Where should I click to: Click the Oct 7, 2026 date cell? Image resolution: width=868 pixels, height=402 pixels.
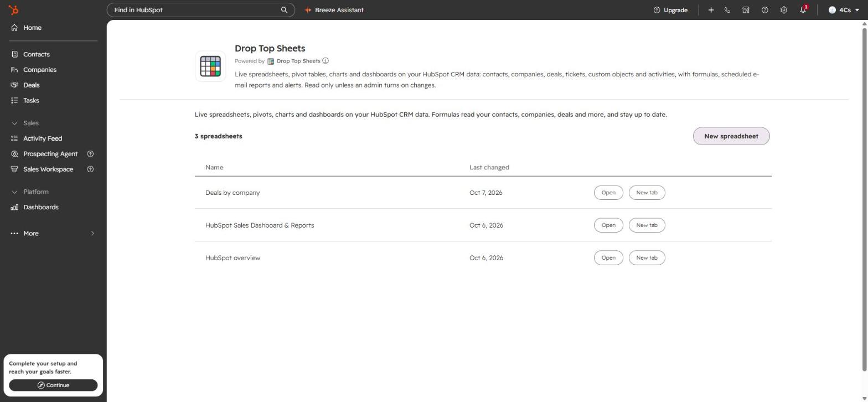point(486,193)
